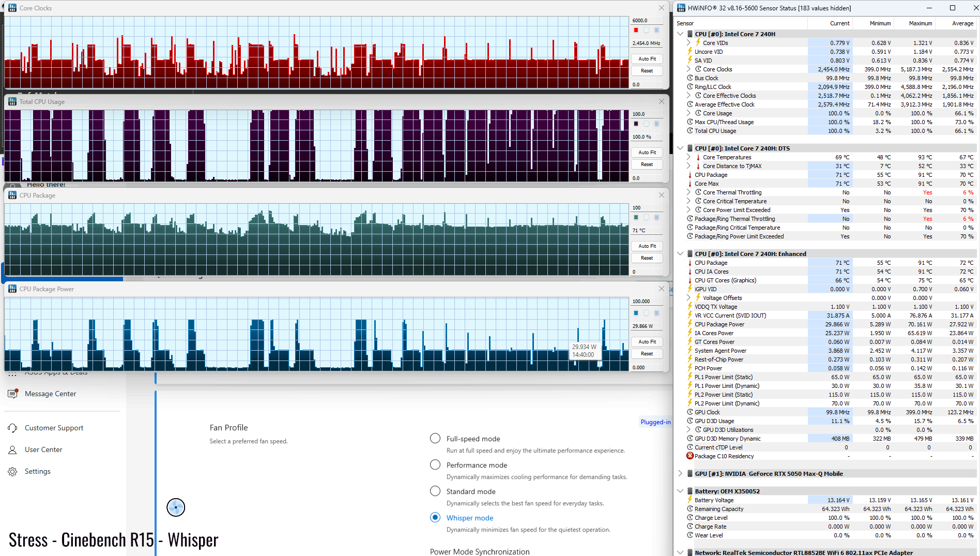Open Settings in sidebar
Viewport: 980px width, 556px height.
tap(38, 472)
